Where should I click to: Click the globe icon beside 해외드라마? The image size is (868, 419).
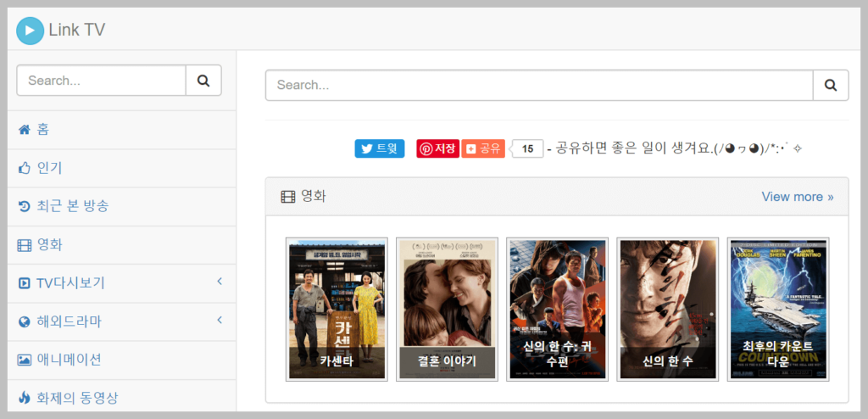25,322
